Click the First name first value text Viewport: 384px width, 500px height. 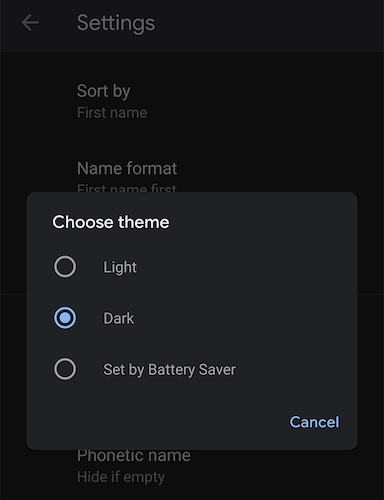click(x=127, y=188)
